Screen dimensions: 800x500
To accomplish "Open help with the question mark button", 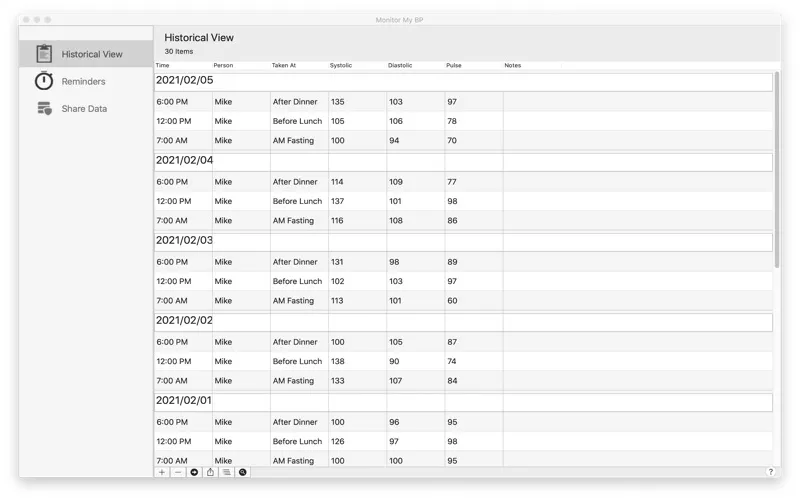I will (770, 472).
